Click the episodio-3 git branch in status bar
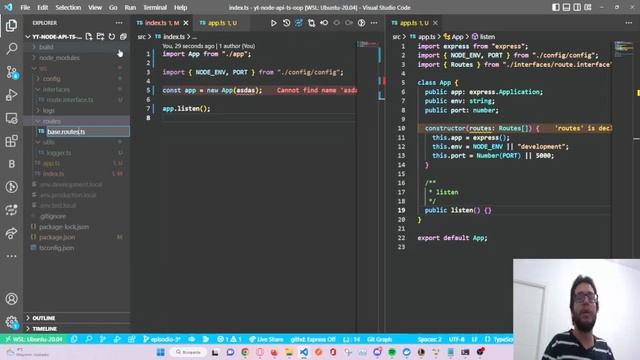The height and width of the screenshot is (360, 640). coord(162,339)
